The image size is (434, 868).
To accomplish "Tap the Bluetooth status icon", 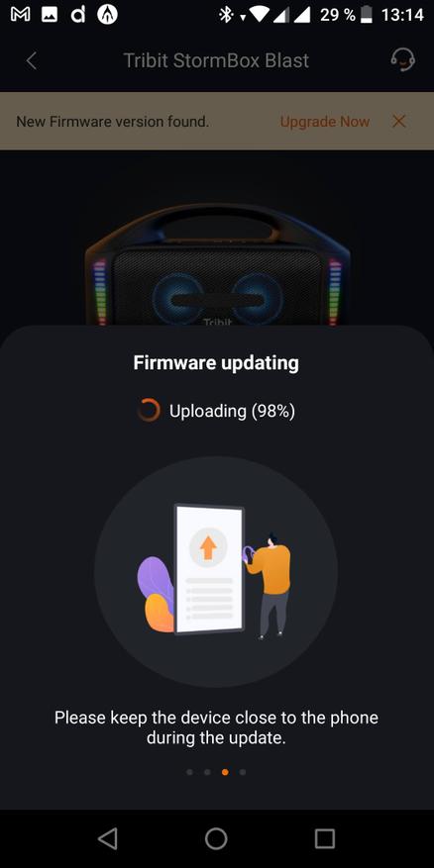I will click(x=225, y=15).
